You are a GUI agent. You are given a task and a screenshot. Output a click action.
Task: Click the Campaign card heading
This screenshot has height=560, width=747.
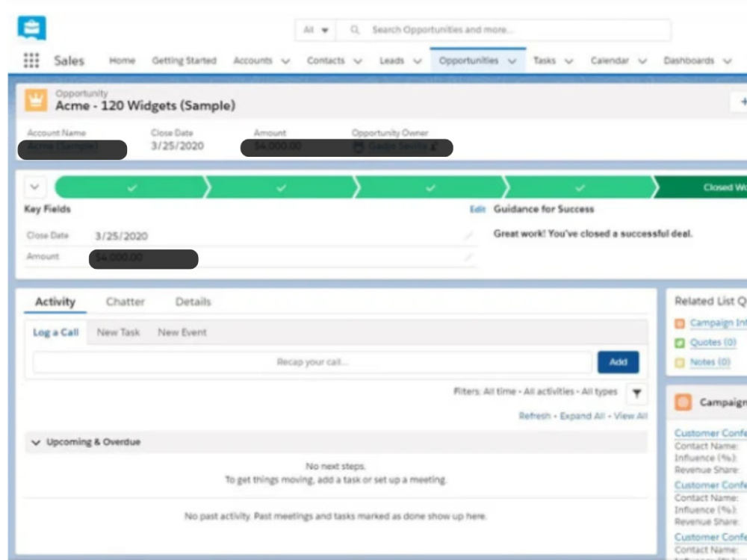pyautogui.click(x=723, y=402)
